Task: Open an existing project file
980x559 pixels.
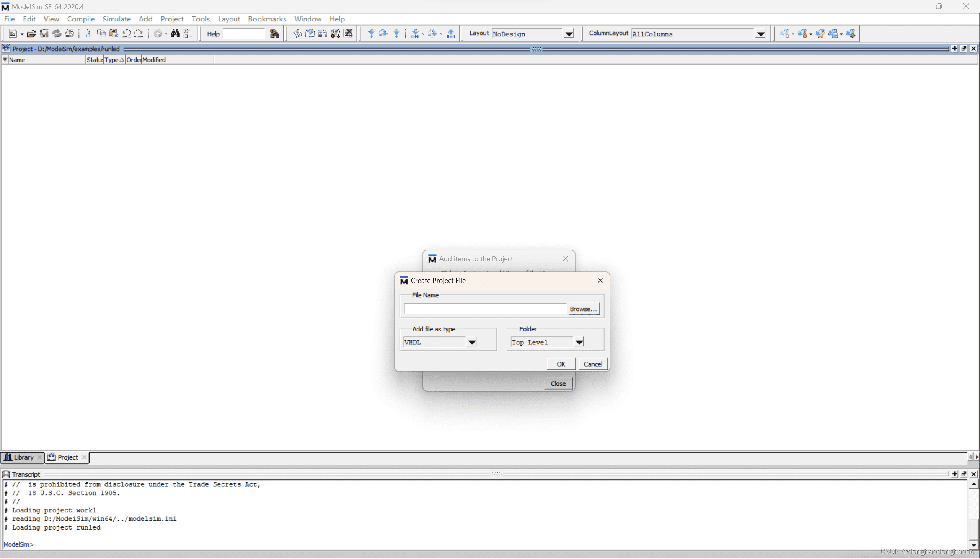Action: [x=31, y=34]
